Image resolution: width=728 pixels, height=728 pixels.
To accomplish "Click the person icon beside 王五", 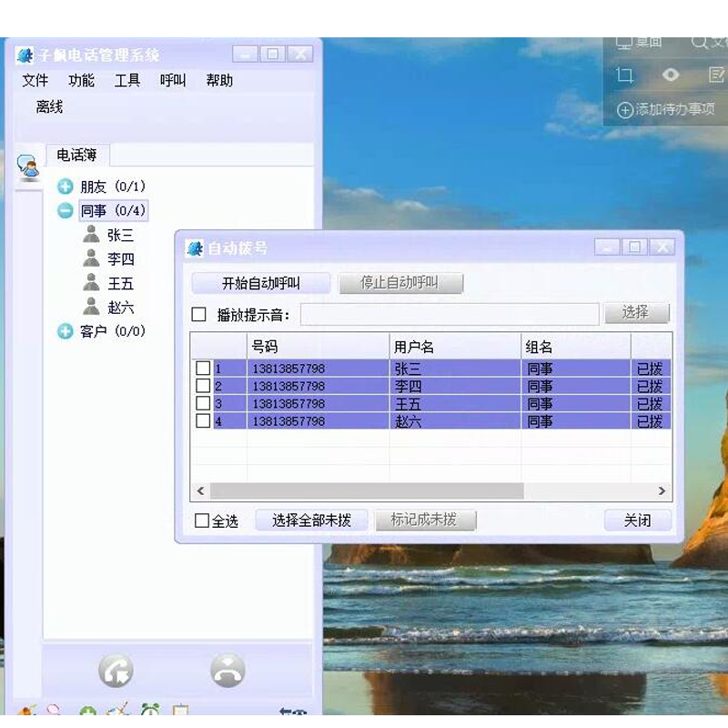I will click(x=91, y=282).
